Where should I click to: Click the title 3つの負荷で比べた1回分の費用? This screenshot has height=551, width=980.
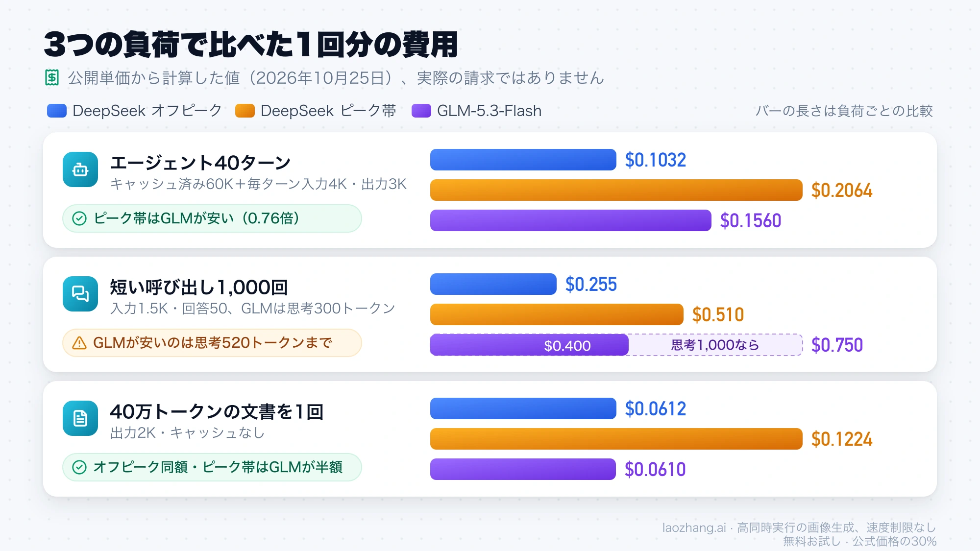pos(251,44)
